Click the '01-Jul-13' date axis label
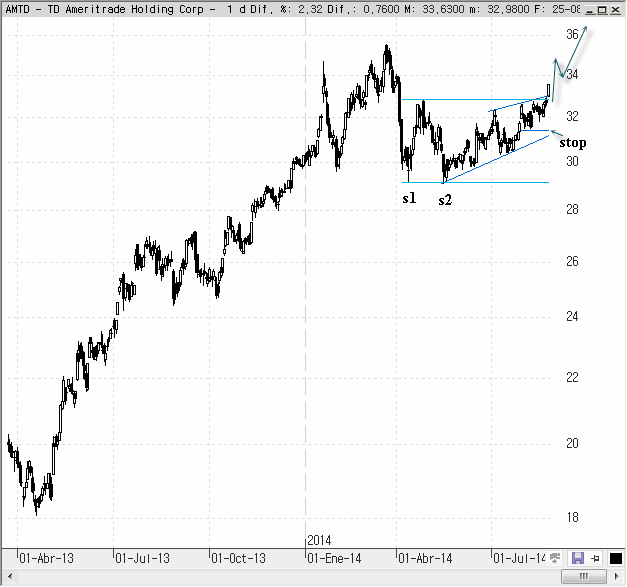 [x=142, y=558]
